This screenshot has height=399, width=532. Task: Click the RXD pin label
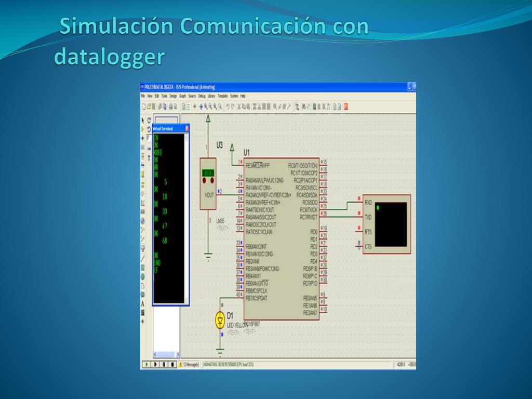368,203
